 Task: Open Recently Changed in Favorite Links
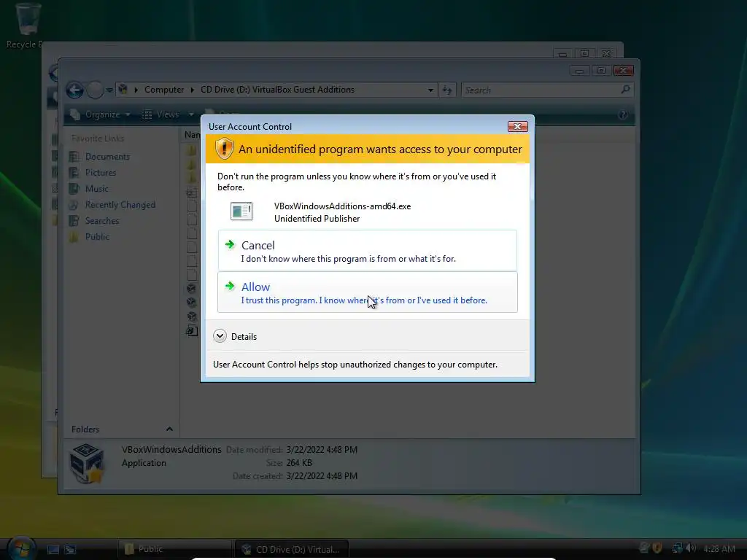click(120, 205)
